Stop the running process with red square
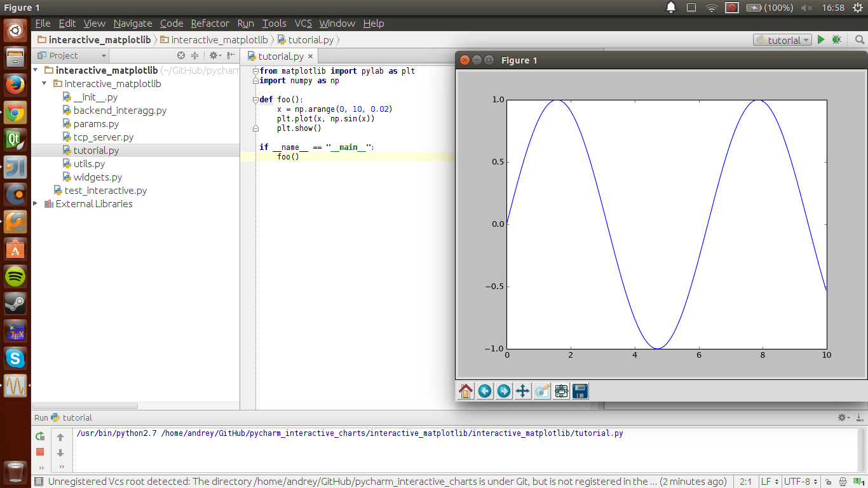Screen dimensions: 868x488 40,452
